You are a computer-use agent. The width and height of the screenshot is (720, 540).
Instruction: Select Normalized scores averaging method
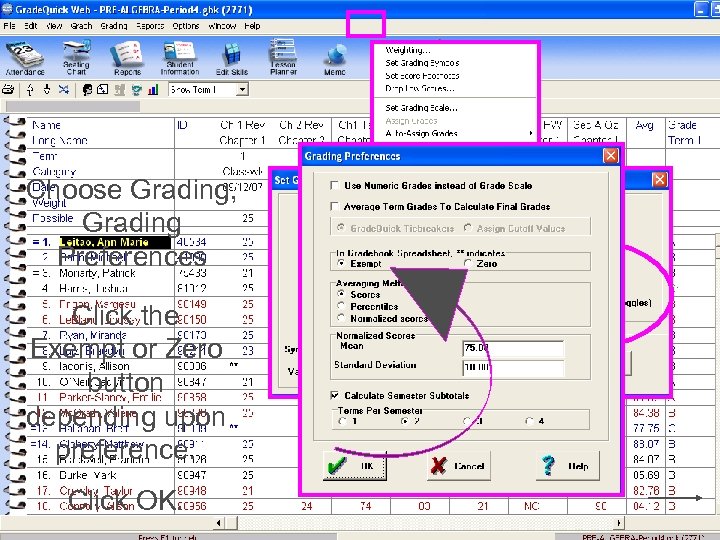[x=341, y=318]
